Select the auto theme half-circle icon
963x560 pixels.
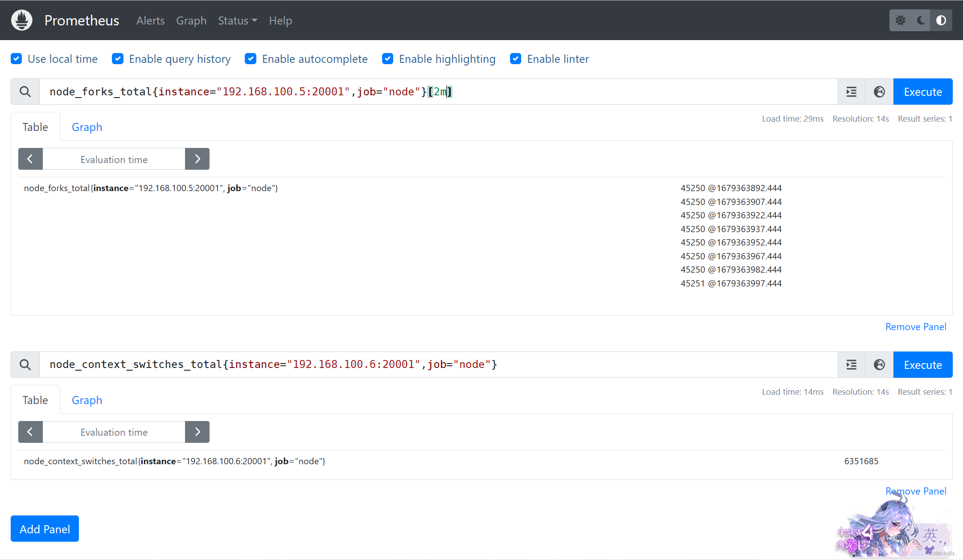(x=941, y=20)
